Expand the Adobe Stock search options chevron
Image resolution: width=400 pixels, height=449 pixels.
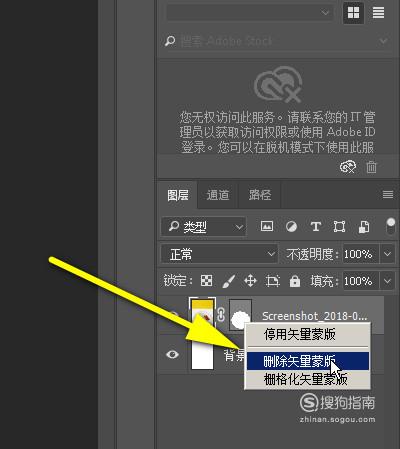coord(384,41)
